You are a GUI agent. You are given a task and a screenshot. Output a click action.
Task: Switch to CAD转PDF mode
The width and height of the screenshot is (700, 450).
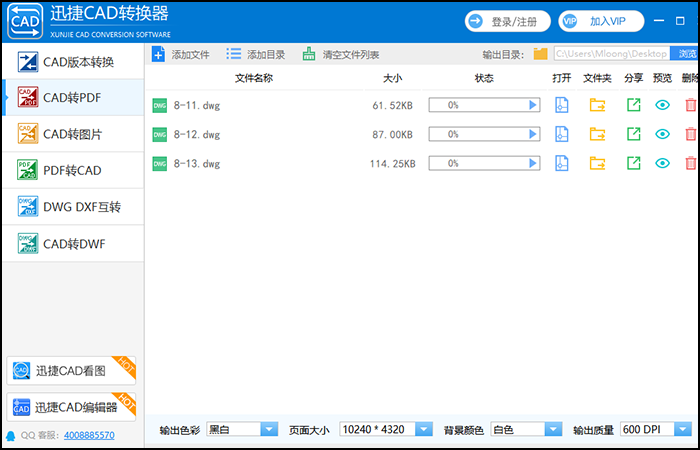point(73,98)
